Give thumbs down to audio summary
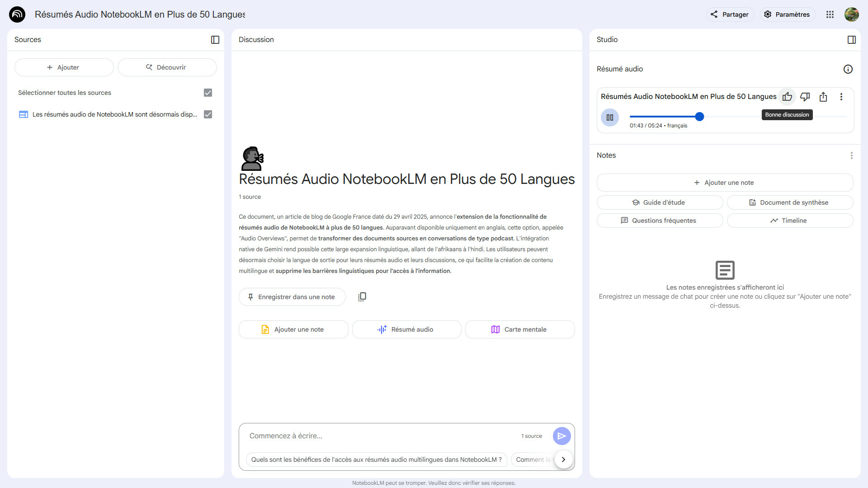Viewport: 868px width, 488px height. click(x=805, y=97)
